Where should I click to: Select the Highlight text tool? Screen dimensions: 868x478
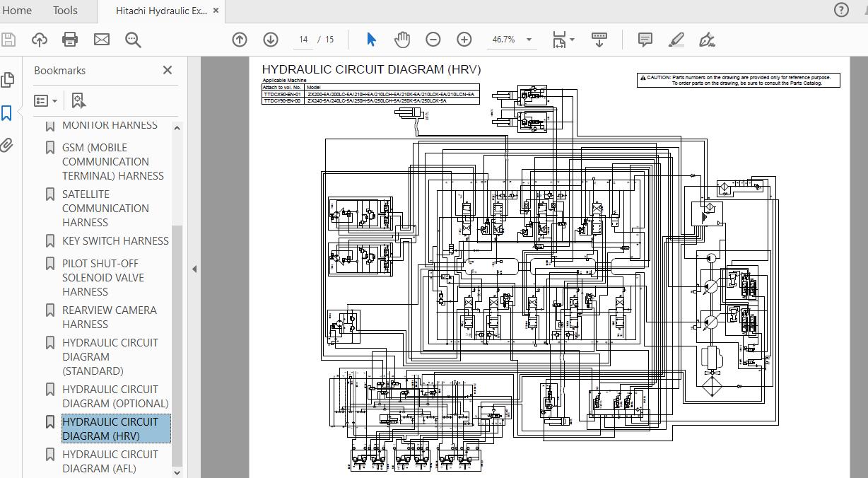(676, 40)
